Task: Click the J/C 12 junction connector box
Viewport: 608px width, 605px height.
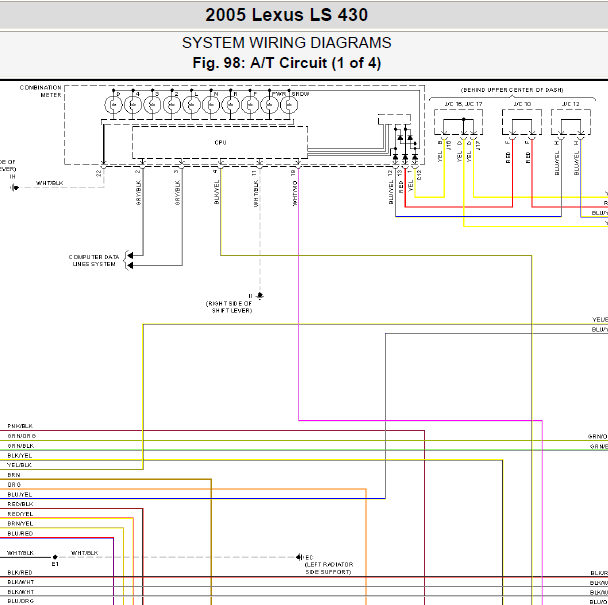Action: click(571, 122)
